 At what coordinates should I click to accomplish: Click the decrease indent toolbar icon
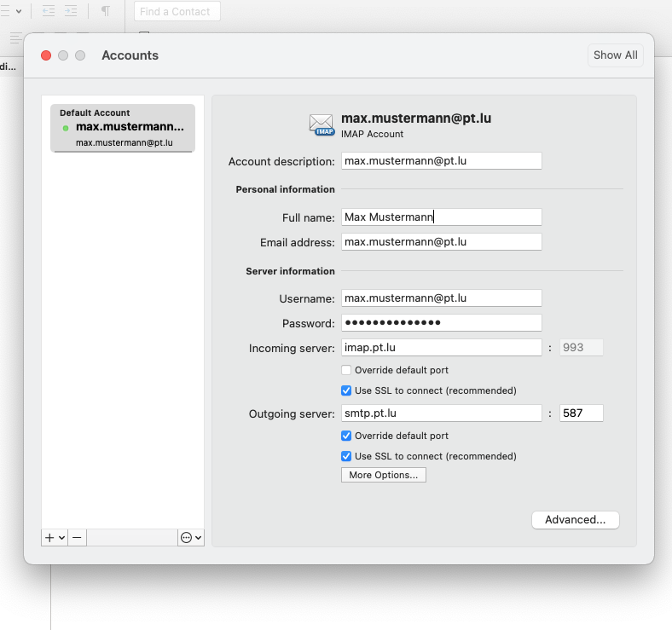point(49,11)
